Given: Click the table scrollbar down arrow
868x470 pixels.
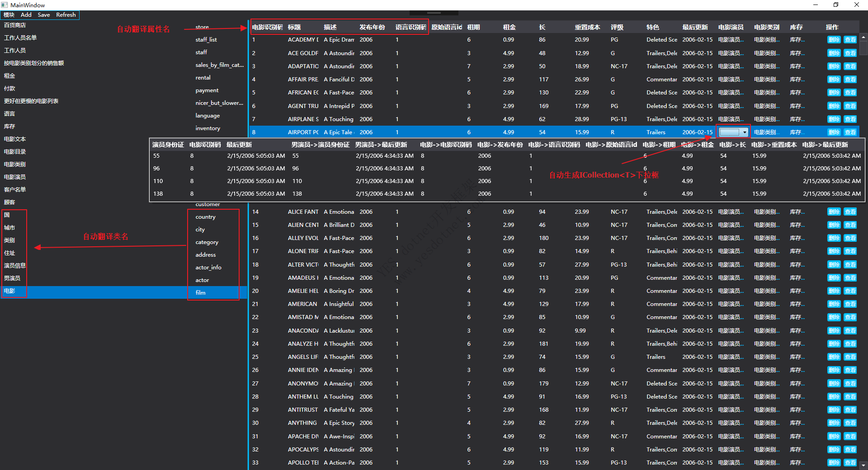Looking at the screenshot, I should pos(863,465).
